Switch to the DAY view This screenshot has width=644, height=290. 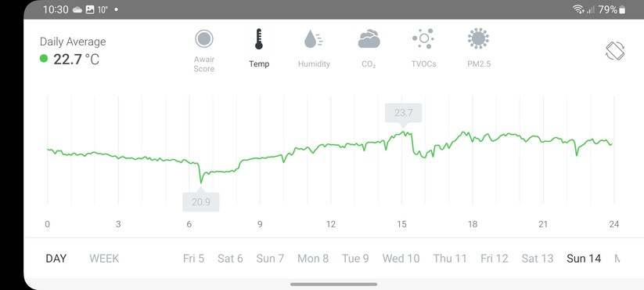tap(56, 259)
